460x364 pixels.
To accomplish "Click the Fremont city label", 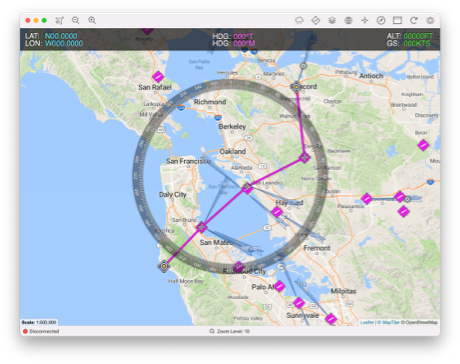I will [317, 248].
